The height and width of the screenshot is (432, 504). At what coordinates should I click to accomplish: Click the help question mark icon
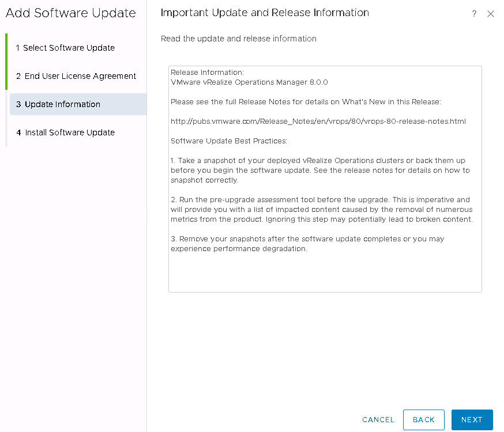[x=474, y=14]
